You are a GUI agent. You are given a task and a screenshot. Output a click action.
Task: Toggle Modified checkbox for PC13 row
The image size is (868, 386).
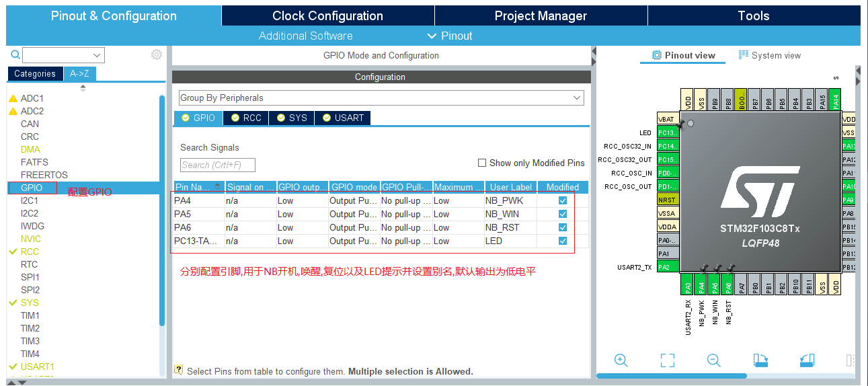(x=563, y=241)
